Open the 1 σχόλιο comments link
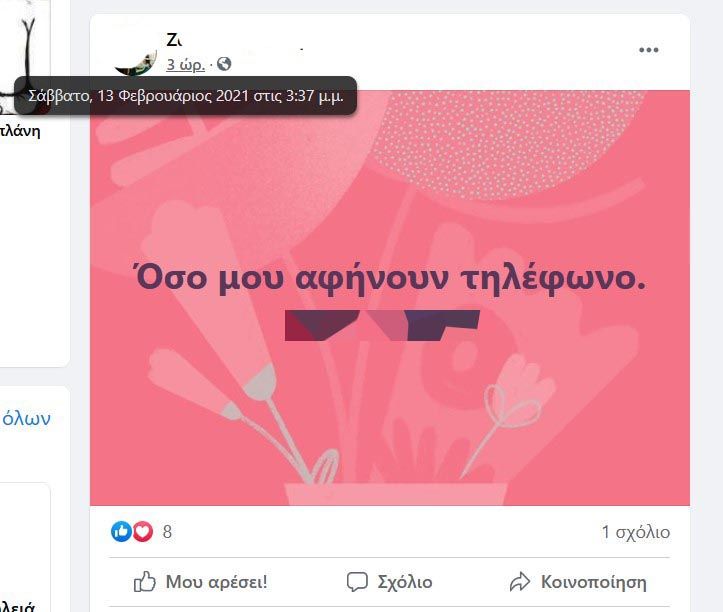The height and width of the screenshot is (612, 723). coord(635,532)
